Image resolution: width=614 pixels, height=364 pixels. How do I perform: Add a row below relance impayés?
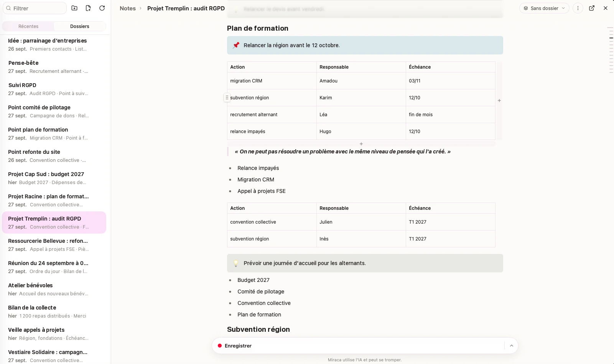tap(361, 144)
